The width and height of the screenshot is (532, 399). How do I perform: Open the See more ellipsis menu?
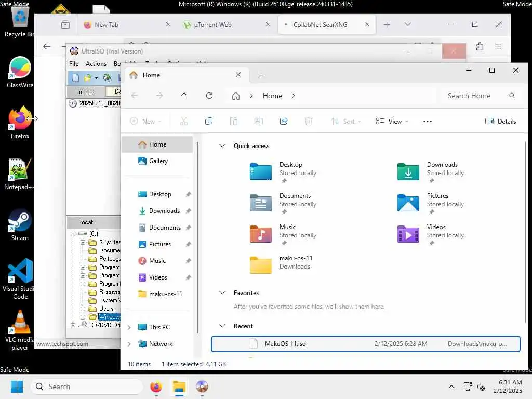point(427,122)
